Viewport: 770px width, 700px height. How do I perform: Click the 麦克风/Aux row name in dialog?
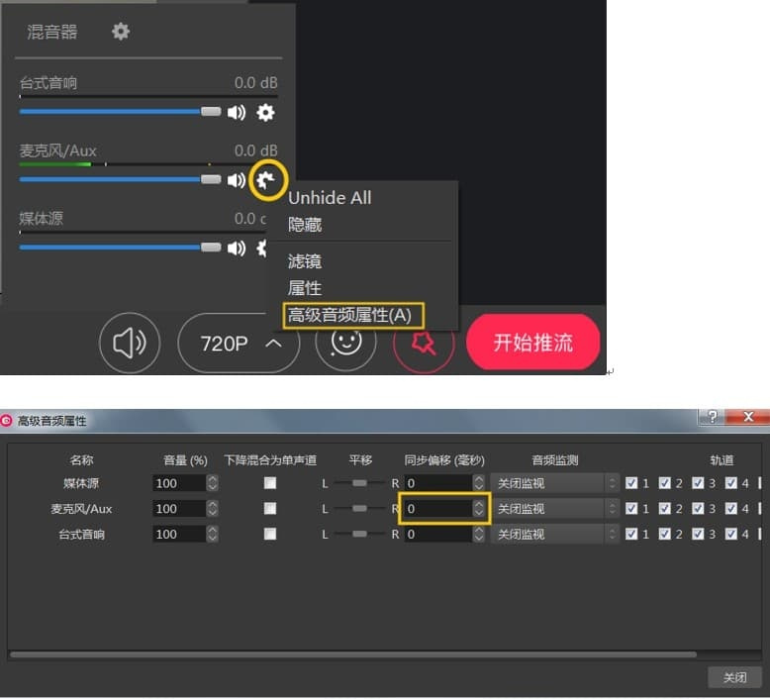(81, 509)
